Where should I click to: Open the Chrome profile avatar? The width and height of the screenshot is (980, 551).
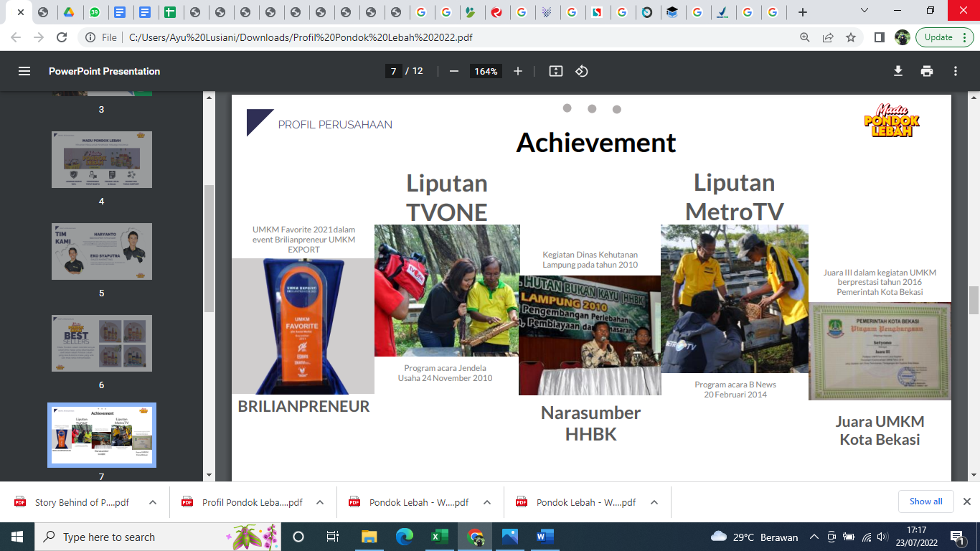click(903, 37)
